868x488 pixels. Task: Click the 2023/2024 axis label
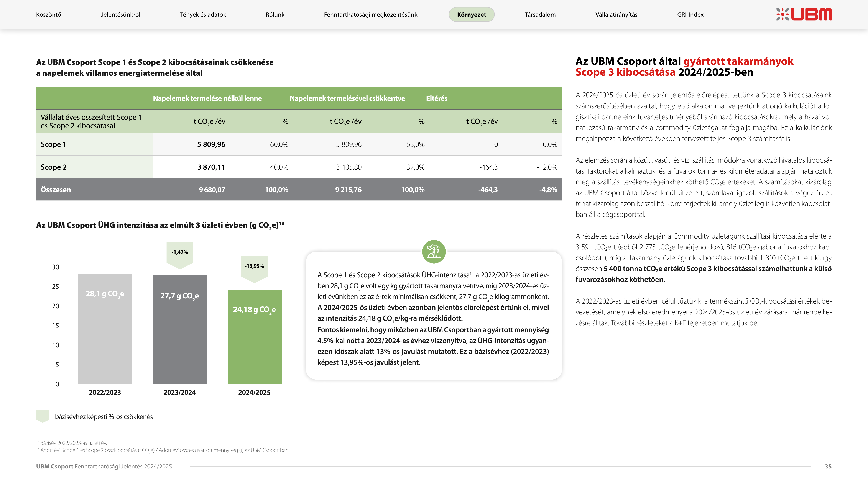click(180, 392)
